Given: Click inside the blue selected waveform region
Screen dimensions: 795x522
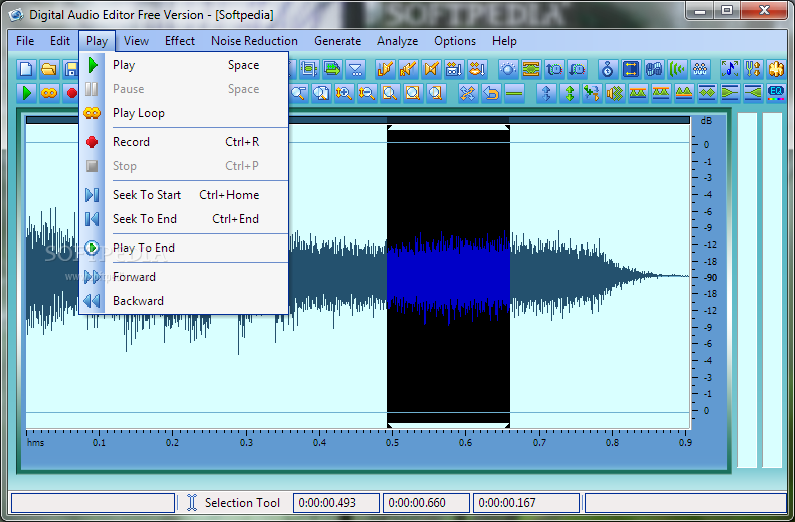Looking at the screenshot, I should [448, 276].
